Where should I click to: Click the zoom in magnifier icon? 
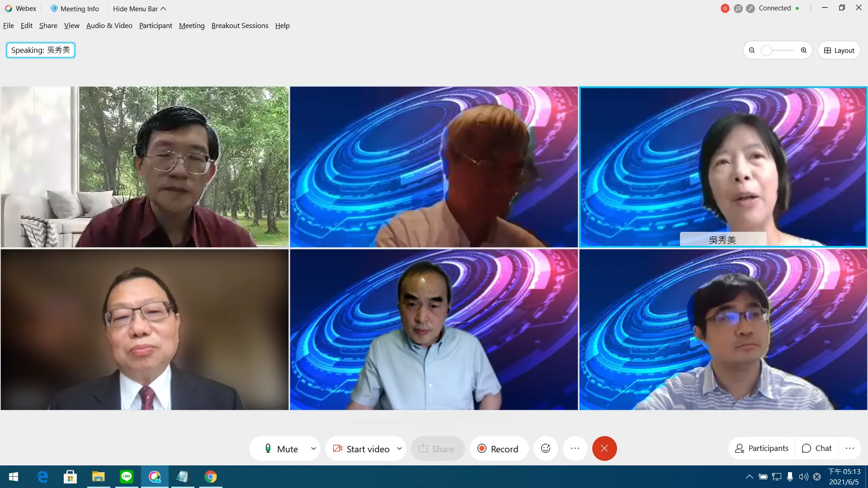[x=804, y=50]
